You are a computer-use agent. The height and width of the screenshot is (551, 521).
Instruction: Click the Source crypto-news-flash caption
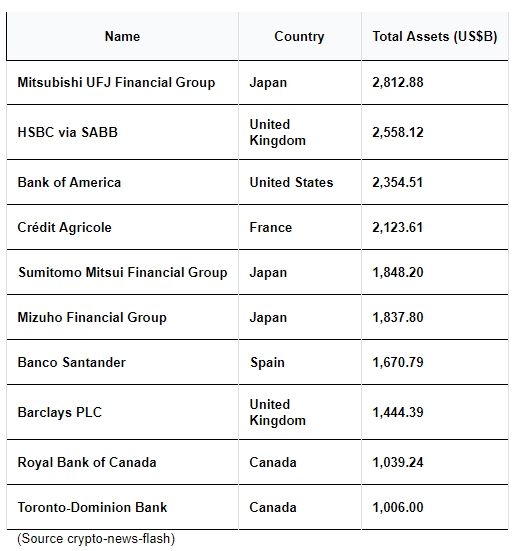tap(96, 539)
